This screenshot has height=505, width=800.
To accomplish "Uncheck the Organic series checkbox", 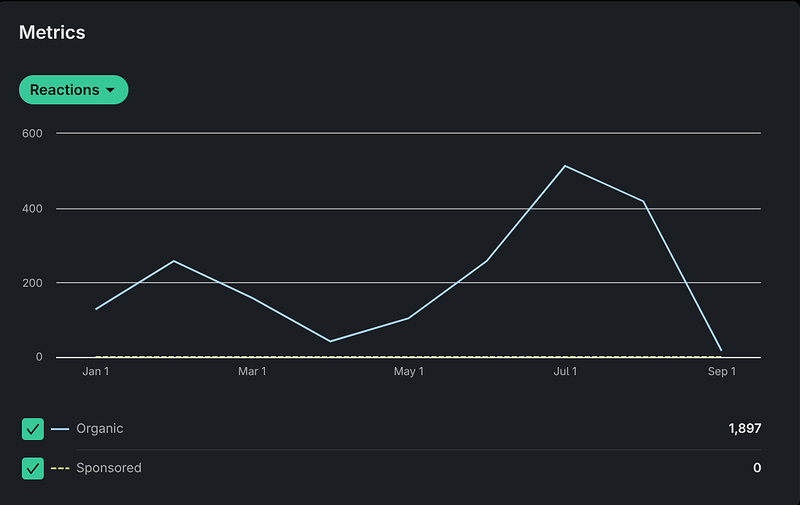I will (x=33, y=429).
